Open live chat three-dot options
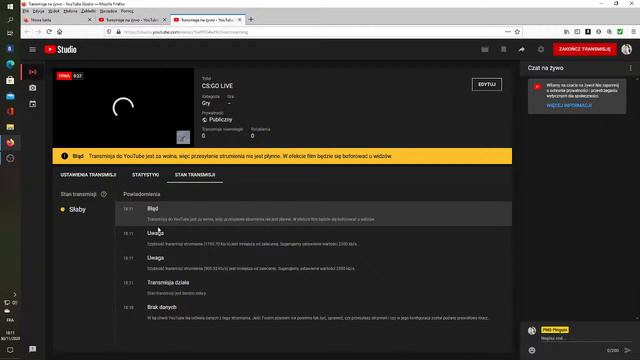 click(630, 68)
